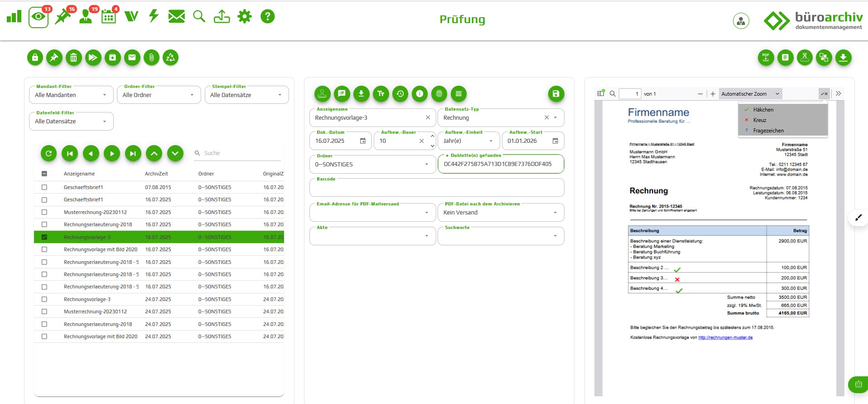Open the Automatischer Zoom dropdown

click(x=750, y=94)
